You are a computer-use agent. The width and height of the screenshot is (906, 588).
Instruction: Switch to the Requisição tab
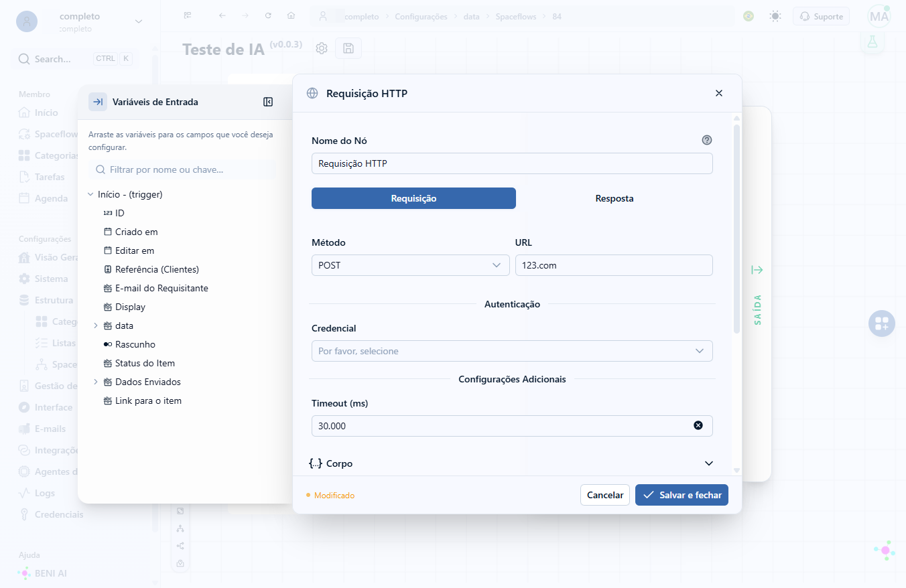(413, 198)
